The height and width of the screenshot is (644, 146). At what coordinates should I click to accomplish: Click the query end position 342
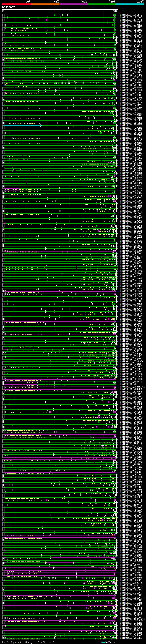coord(115,11)
